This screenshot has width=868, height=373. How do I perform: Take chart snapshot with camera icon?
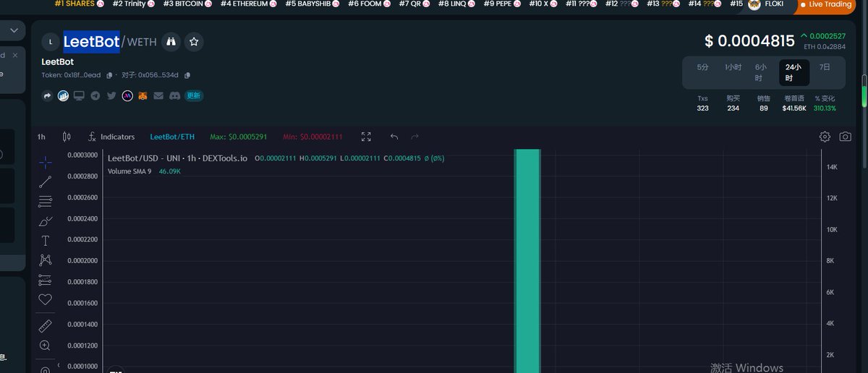[x=845, y=137]
